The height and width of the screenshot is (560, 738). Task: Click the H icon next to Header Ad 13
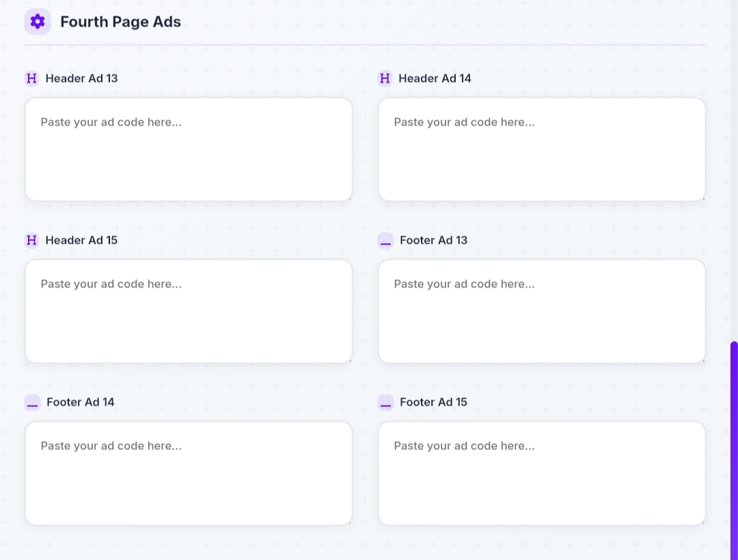click(31, 79)
